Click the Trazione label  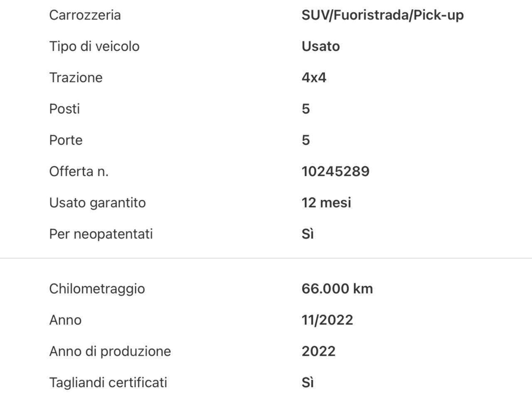point(76,77)
